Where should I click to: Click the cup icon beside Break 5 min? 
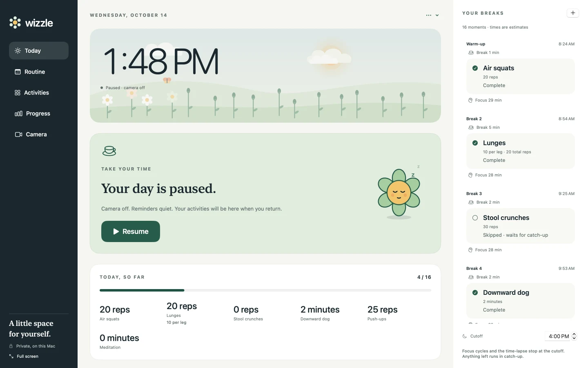point(471,128)
